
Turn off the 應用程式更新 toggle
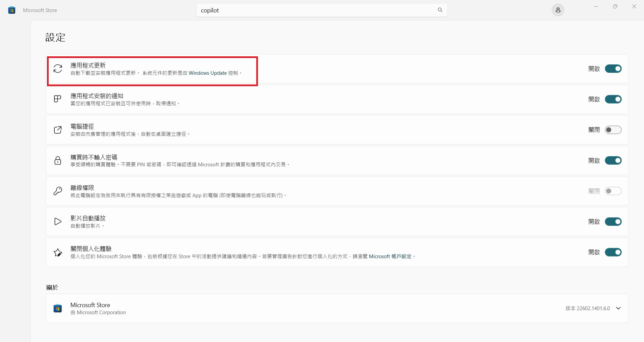613,69
